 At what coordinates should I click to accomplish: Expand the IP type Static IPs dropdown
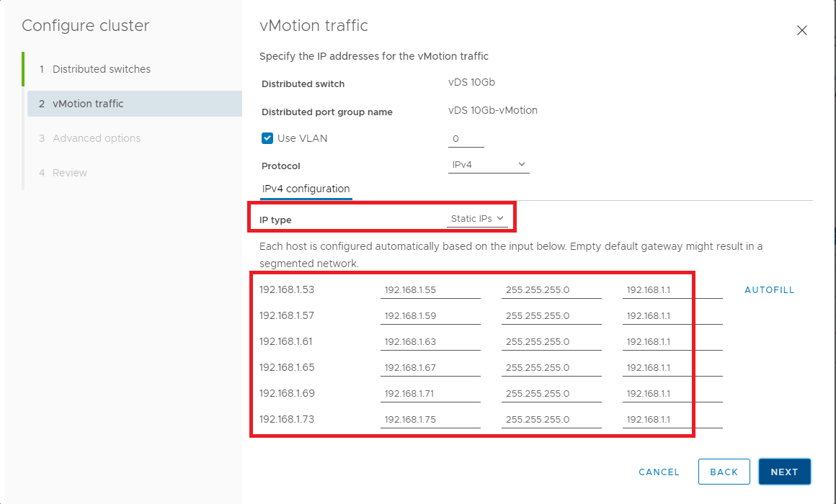[x=477, y=219]
